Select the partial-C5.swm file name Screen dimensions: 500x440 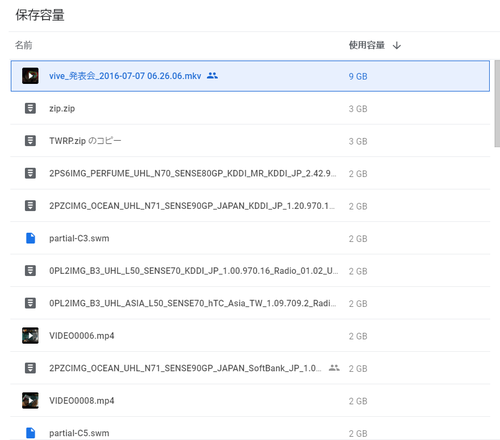pos(79,433)
